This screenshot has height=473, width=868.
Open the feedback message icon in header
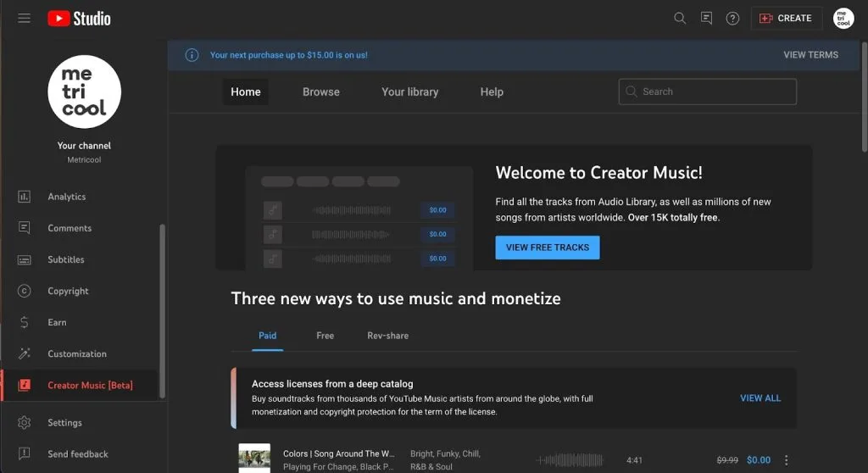(706, 19)
